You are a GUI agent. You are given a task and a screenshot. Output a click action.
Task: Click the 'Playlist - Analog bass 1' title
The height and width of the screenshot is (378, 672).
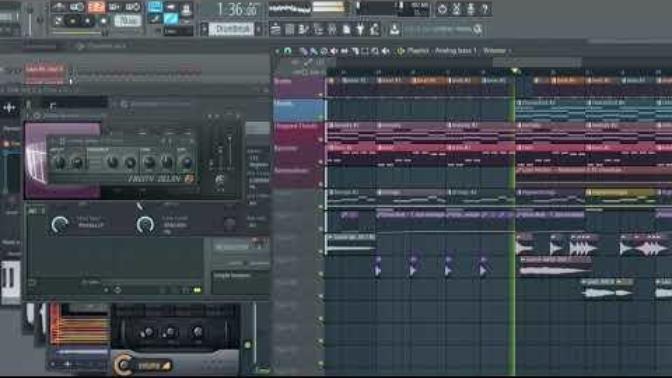pos(441,51)
